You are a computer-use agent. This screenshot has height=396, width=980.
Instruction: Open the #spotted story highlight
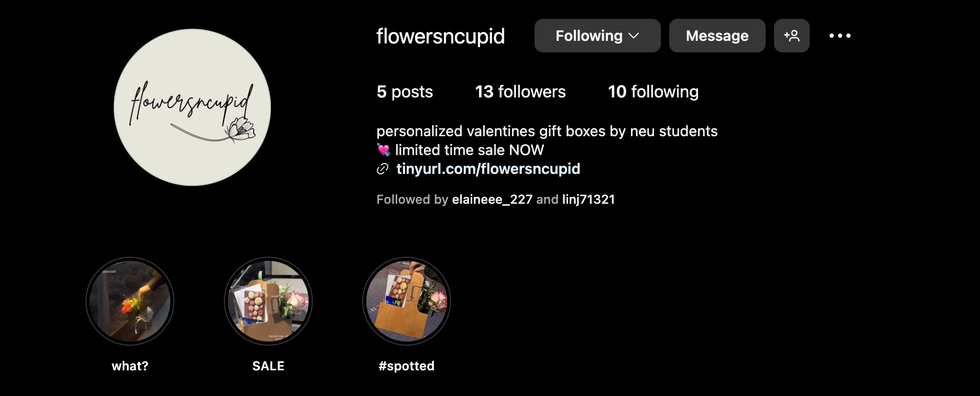(407, 301)
